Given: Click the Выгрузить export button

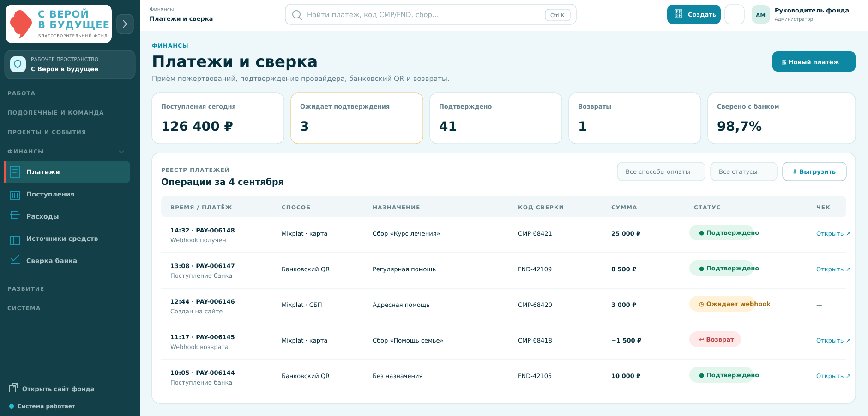Looking at the screenshot, I should pyautogui.click(x=814, y=171).
